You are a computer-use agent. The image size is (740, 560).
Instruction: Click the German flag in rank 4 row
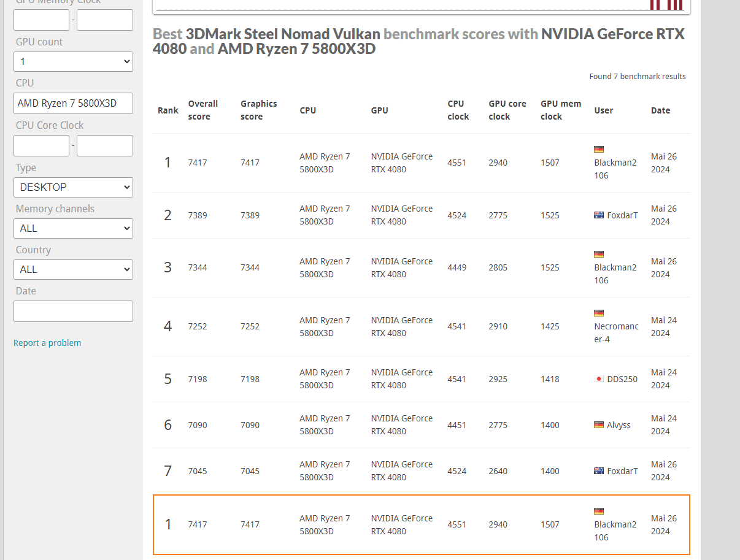pyautogui.click(x=599, y=313)
